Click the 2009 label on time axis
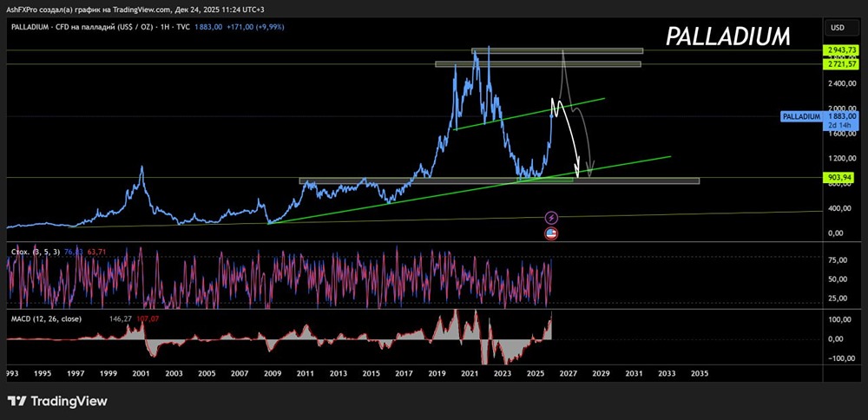868x420 pixels. (273, 373)
